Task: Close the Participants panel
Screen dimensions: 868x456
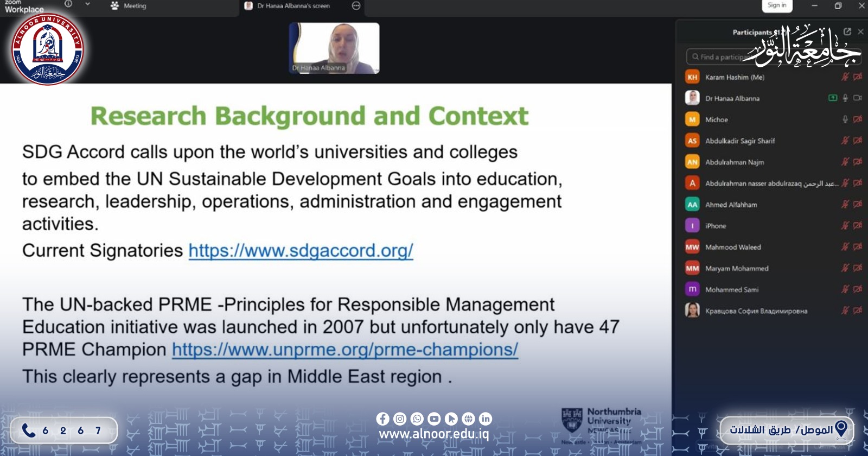Action: coord(860,32)
